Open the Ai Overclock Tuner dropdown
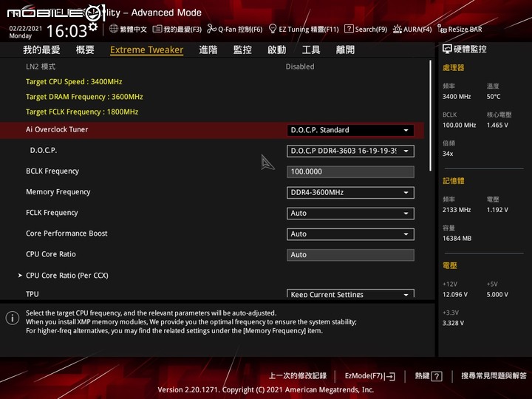The width and height of the screenshot is (532, 399). 350,130
